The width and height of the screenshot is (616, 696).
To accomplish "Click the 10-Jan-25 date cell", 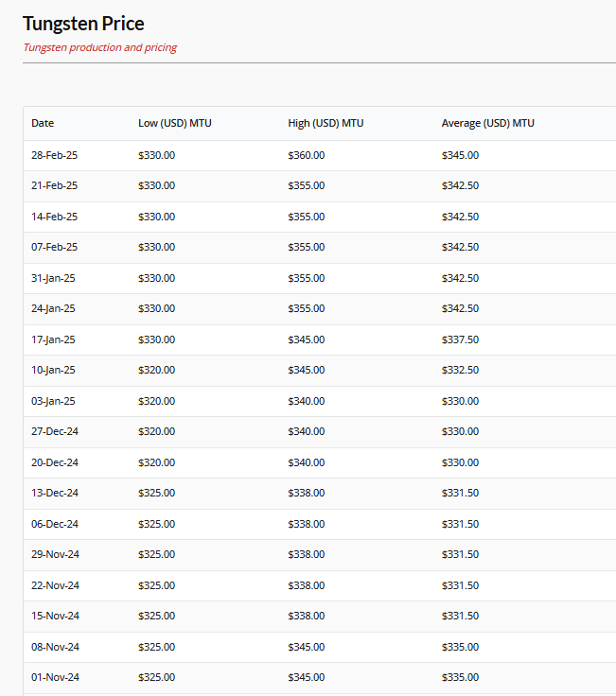I will [54, 370].
